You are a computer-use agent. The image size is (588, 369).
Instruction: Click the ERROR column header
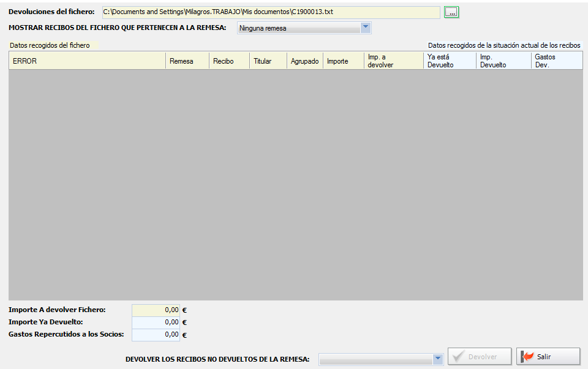tap(87, 61)
